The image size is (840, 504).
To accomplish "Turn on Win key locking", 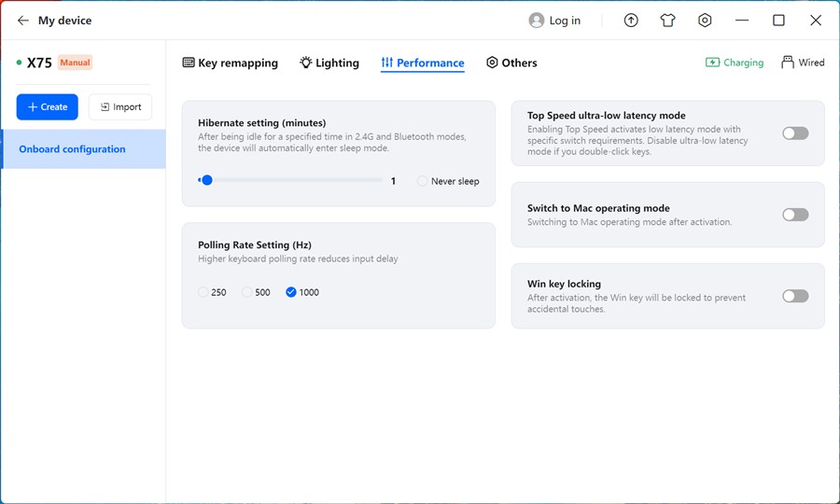I will click(795, 296).
